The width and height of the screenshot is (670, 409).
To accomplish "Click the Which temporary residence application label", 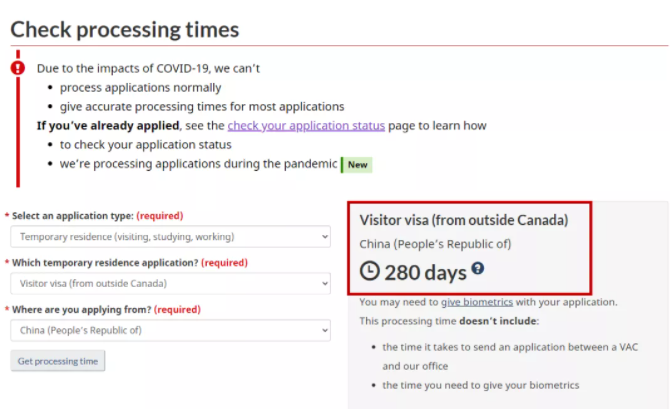I will (x=105, y=263).
